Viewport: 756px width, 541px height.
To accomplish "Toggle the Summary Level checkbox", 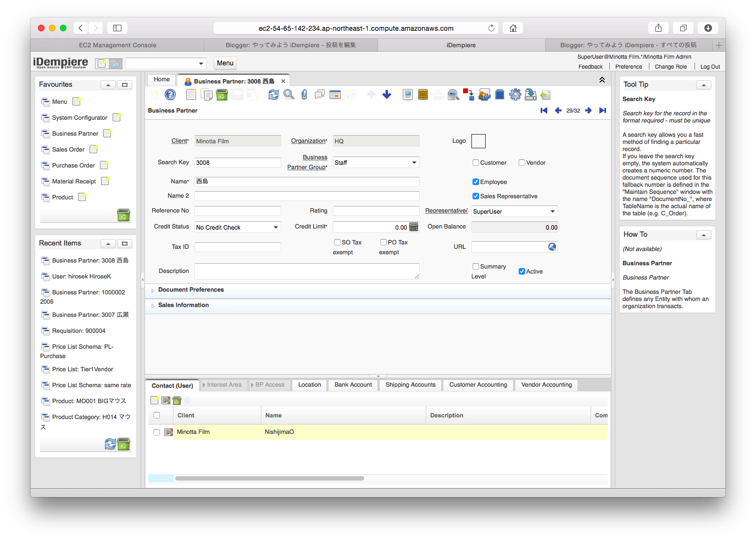I will tap(476, 266).
